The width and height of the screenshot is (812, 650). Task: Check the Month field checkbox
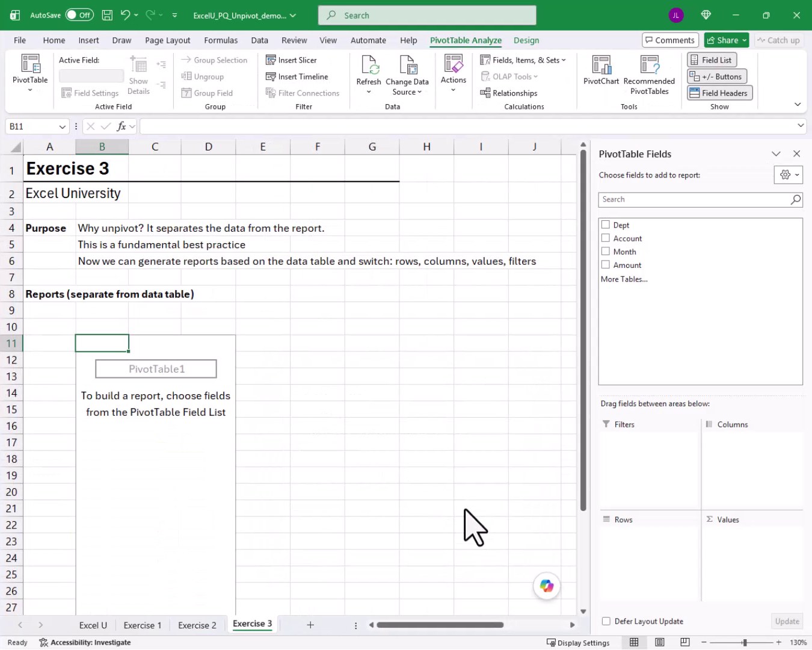[606, 251]
